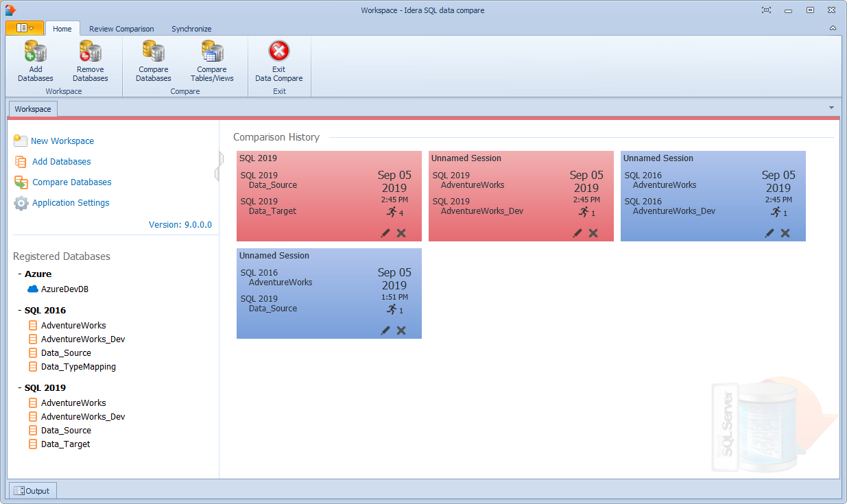The width and height of the screenshot is (847, 504).
Task: Click the Compare Tables/Views ribbon icon
Action: click(212, 52)
